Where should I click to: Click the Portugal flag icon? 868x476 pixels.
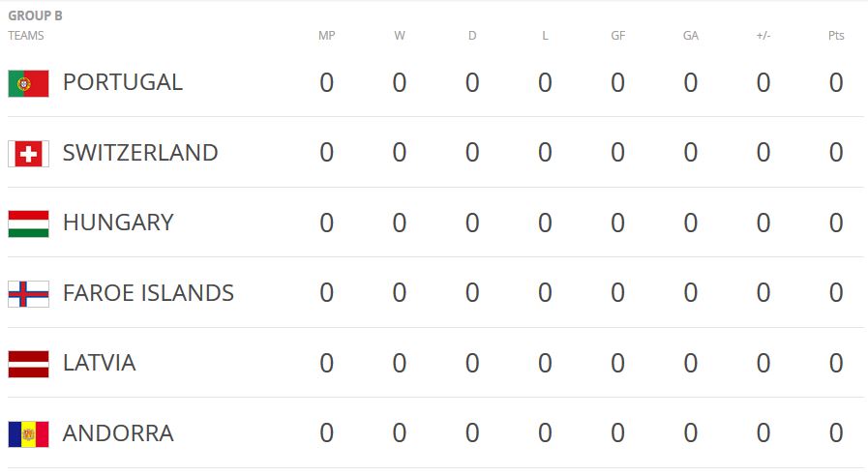click(28, 83)
